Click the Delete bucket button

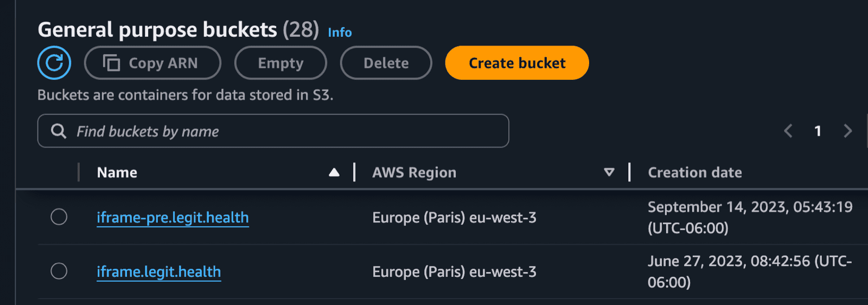click(x=386, y=63)
